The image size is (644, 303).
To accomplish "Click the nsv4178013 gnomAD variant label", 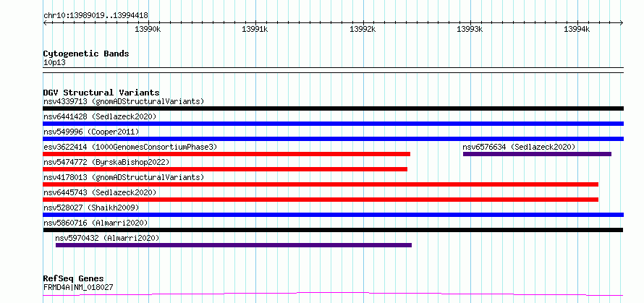I will 124,177.
